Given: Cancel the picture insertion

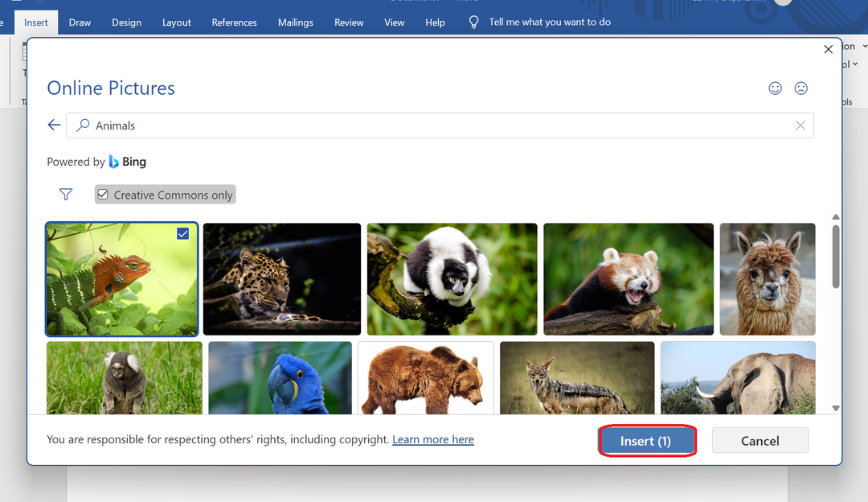Looking at the screenshot, I should 759,441.
